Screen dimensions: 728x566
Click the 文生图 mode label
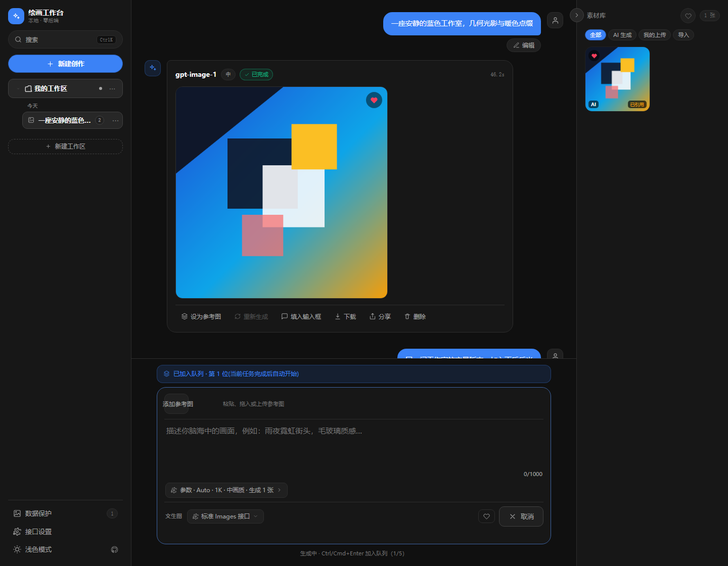173,516
